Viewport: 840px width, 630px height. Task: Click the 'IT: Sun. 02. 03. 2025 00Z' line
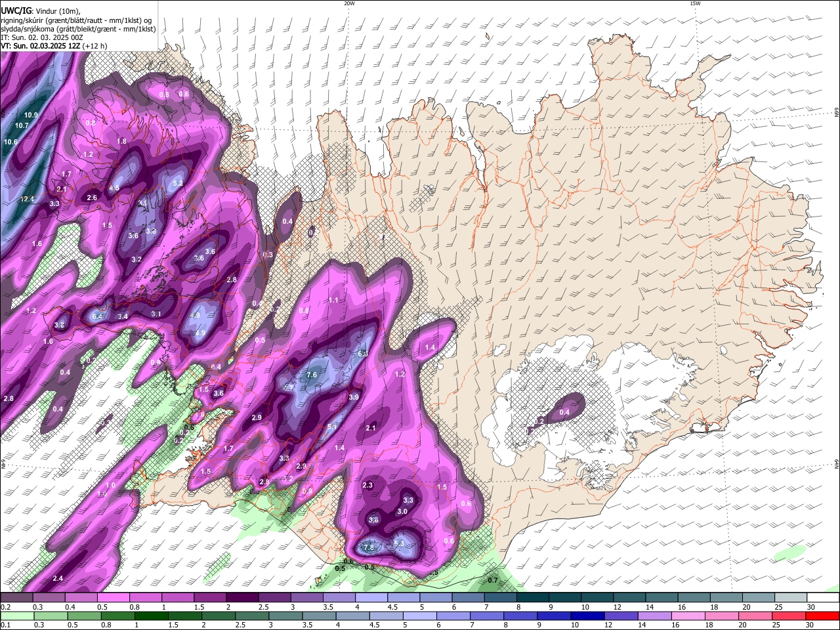(x=42, y=38)
